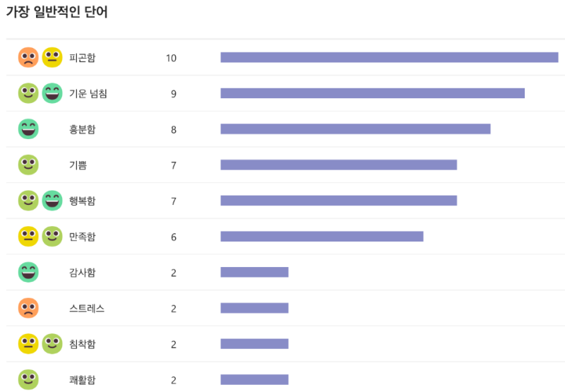Click the yellow neutral face beside 만족함
The width and height of the screenshot is (565, 392).
pyautogui.click(x=28, y=237)
